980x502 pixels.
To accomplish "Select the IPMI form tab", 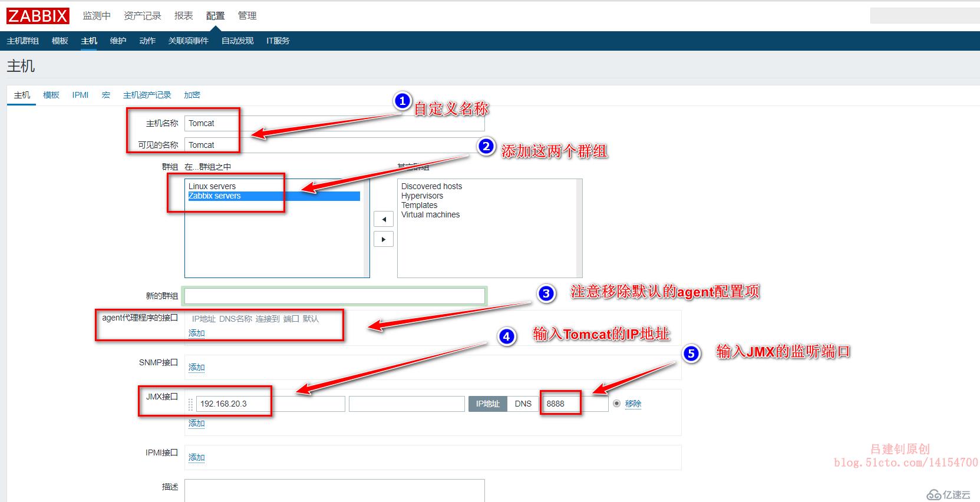I will 80,95.
